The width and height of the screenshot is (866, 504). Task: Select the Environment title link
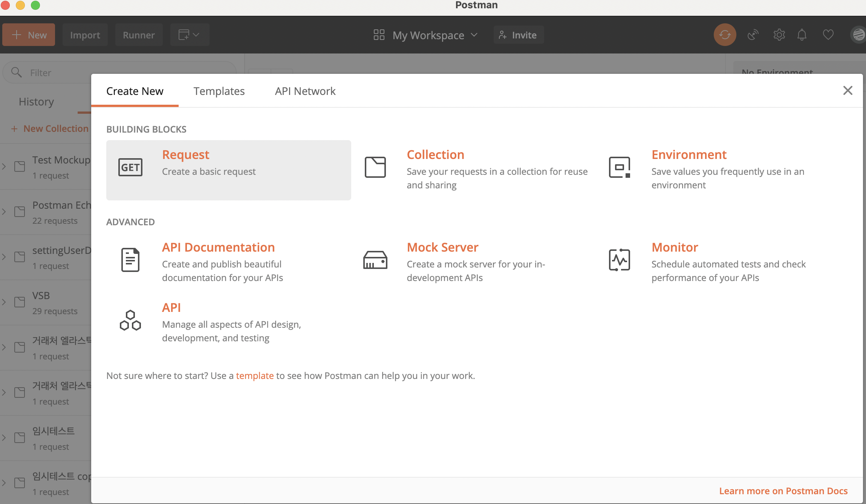[689, 154]
